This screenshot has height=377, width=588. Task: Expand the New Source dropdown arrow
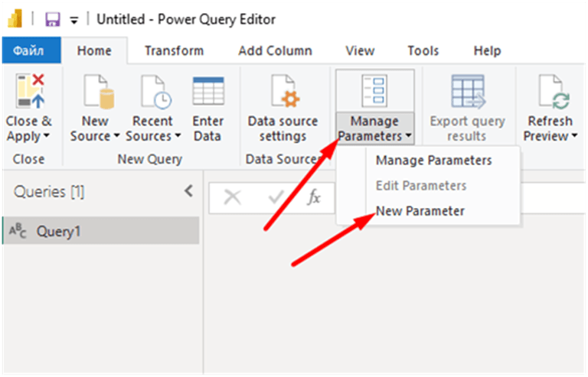[116, 135]
